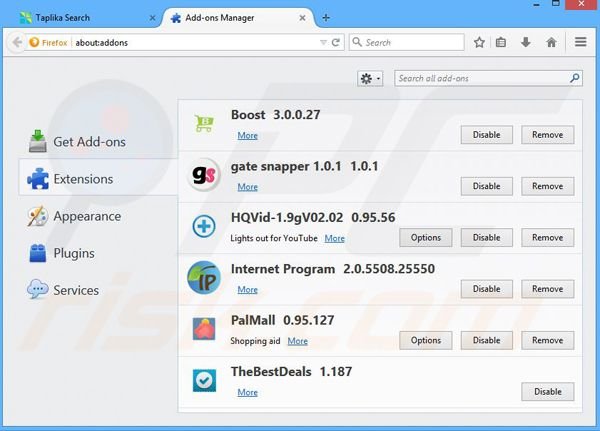The height and width of the screenshot is (431, 600).
Task: Click the magnifier in the add-ons search box
Action: tap(574, 78)
